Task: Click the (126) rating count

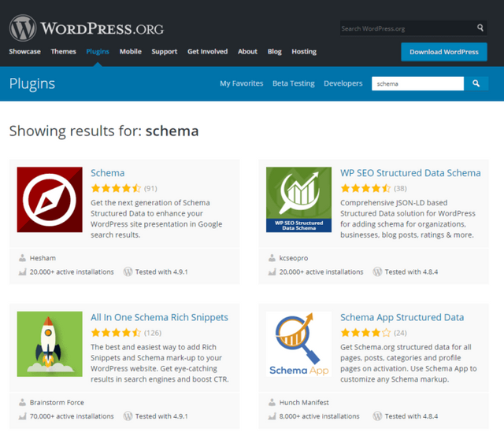Action: click(153, 333)
